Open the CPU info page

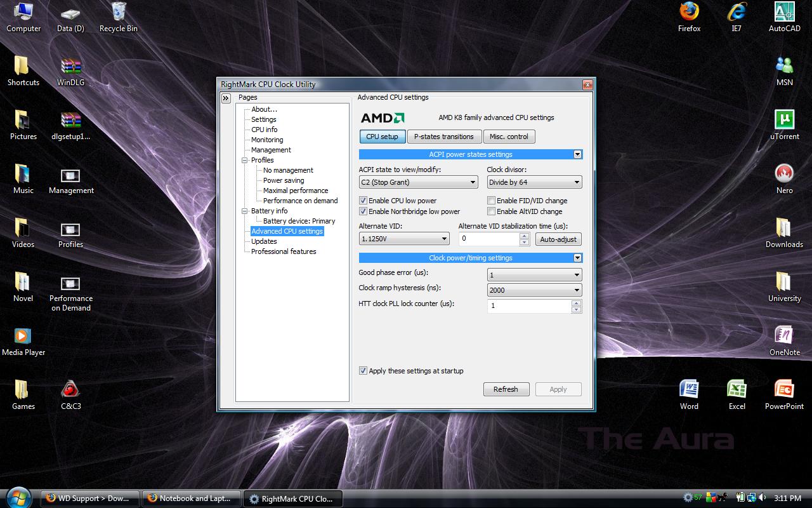click(x=265, y=130)
